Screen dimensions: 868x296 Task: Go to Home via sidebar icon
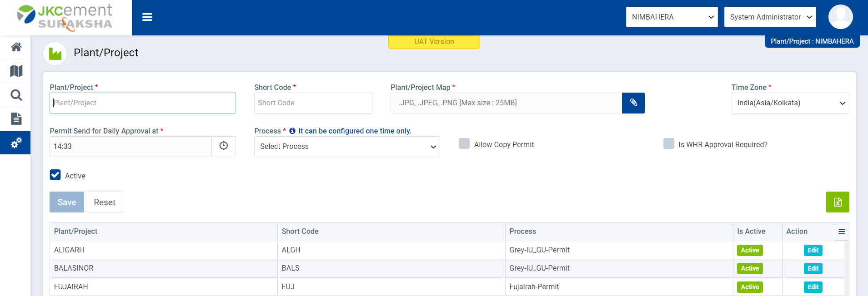click(16, 47)
